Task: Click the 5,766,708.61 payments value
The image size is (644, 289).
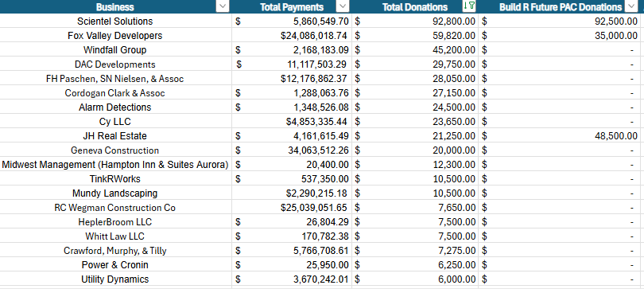Action: click(321, 251)
